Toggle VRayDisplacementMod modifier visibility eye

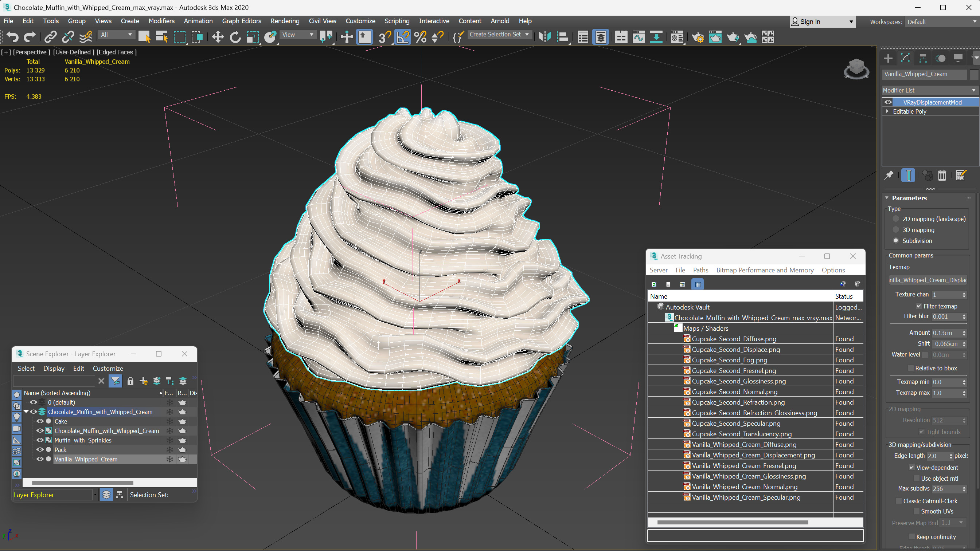(x=888, y=102)
